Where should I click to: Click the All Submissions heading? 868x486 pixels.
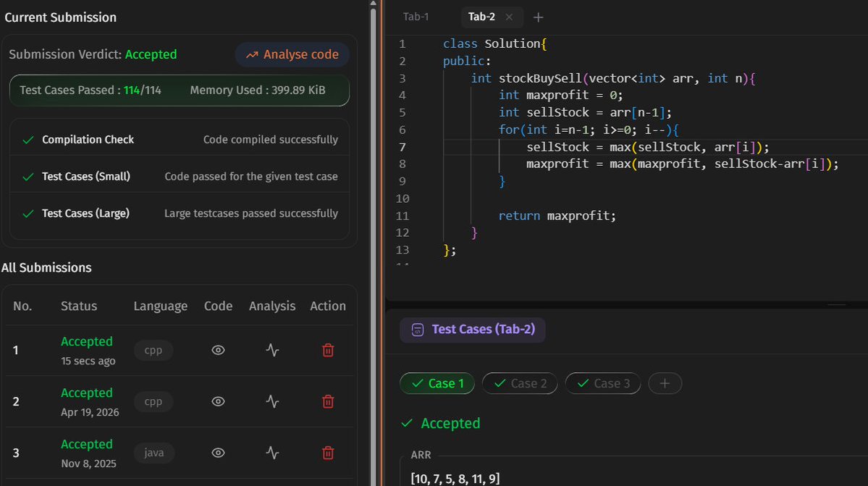coord(46,267)
